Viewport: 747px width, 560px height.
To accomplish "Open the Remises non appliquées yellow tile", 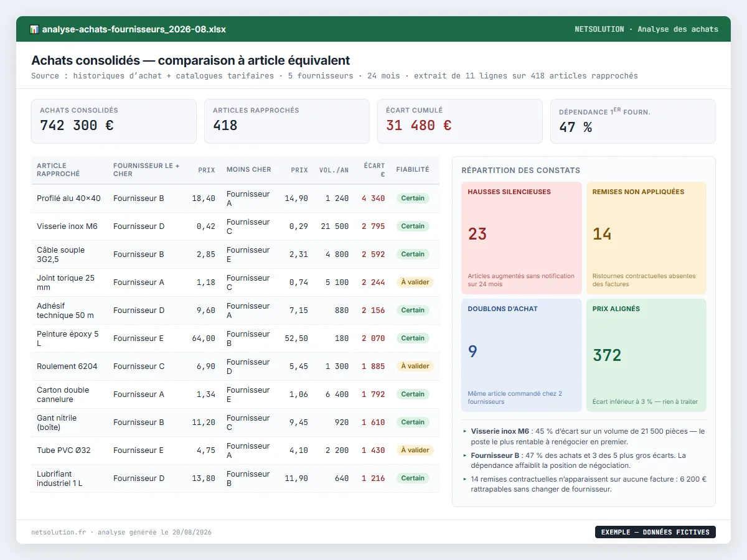I will click(646, 238).
